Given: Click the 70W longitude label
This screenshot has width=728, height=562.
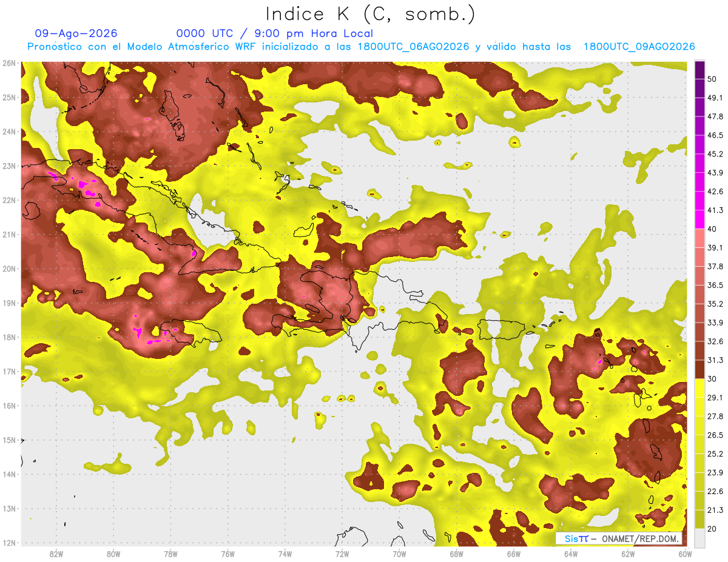Looking at the screenshot, I should click(x=399, y=554).
